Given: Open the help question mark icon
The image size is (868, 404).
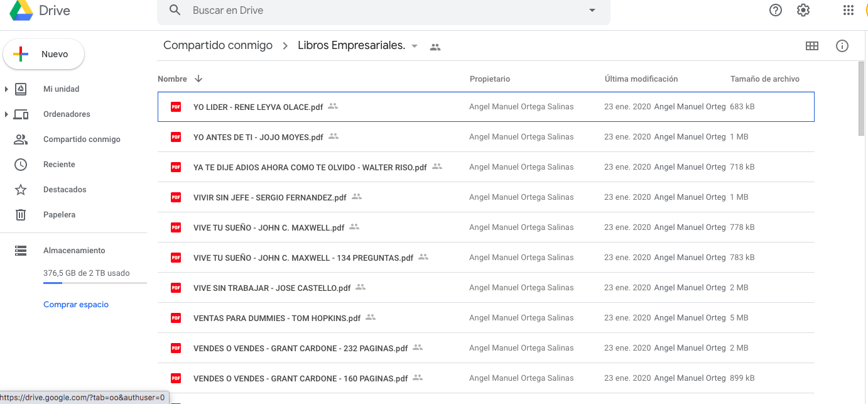Looking at the screenshot, I should pos(776,10).
